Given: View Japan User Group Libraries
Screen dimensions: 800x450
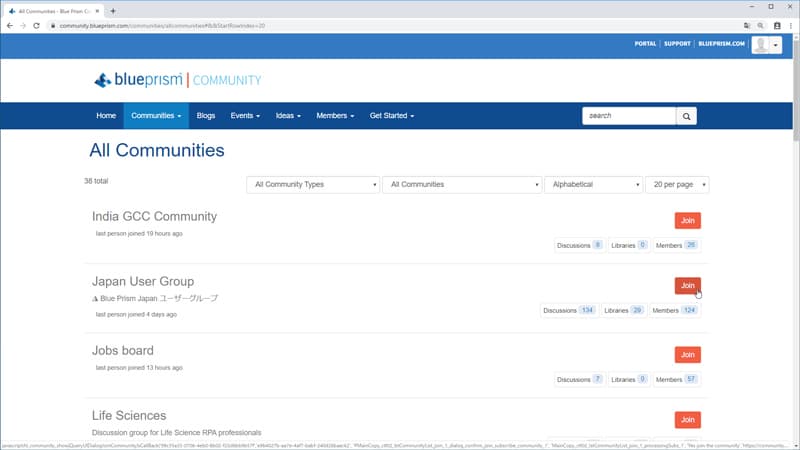Looking at the screenshot, I should coord(623,310).
